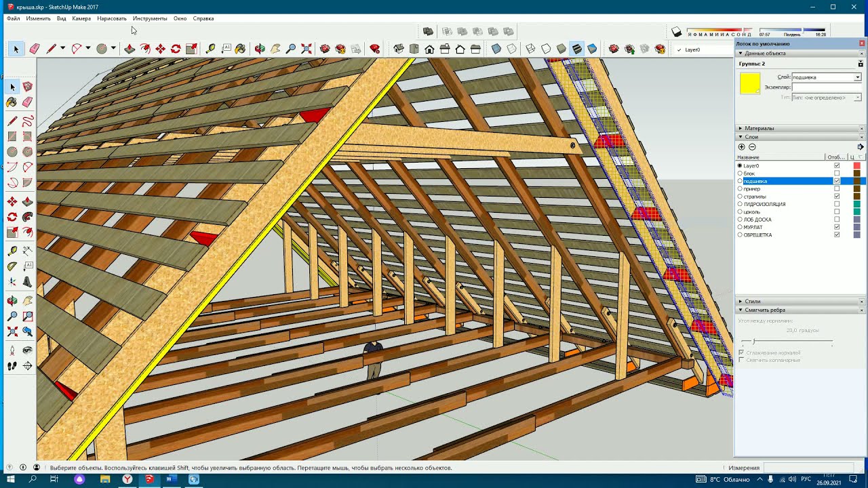Open the Инструменты menu
Image resolution: width=868 pixels, height=488 pixels.
(x=150, y=18)
